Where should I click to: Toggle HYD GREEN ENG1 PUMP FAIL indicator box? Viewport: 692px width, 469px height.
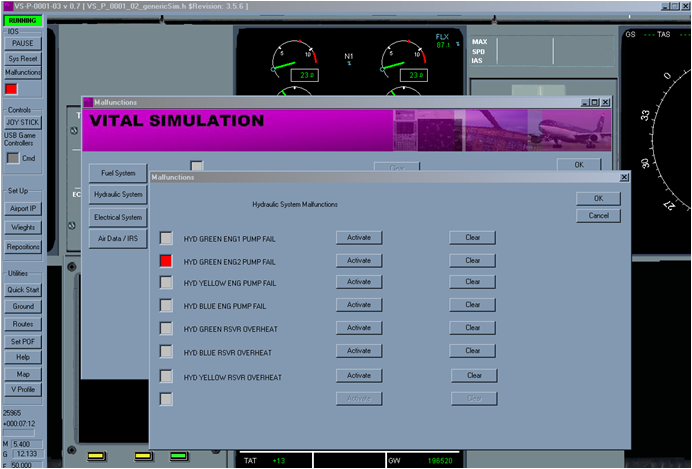pyautogui.click(x=166, y=238)
